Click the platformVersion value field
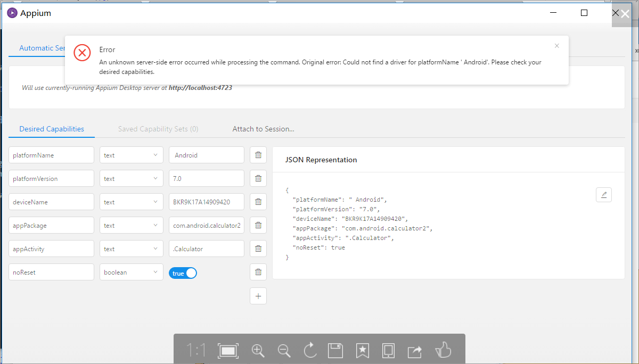The width and height of the screenshot is (639, 364). pyautogui.click(x=206, y=179)
